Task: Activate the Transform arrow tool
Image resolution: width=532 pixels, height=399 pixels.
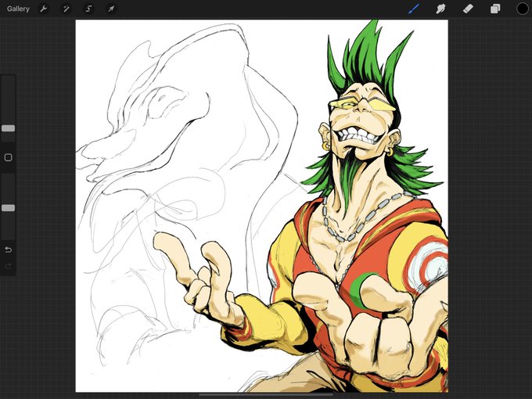Action: coord(111,9)
